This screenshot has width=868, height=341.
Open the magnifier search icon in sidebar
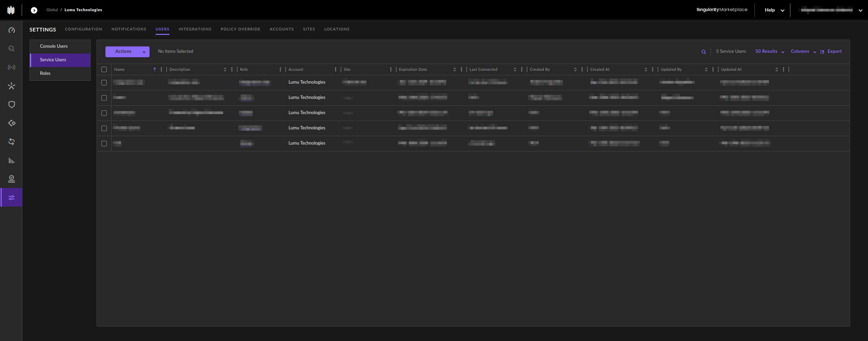(12, 49)
